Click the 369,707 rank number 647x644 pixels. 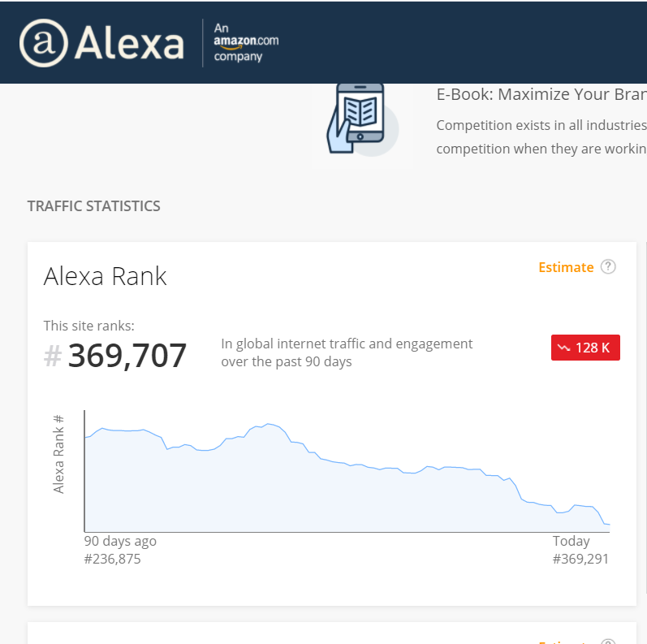127,356
